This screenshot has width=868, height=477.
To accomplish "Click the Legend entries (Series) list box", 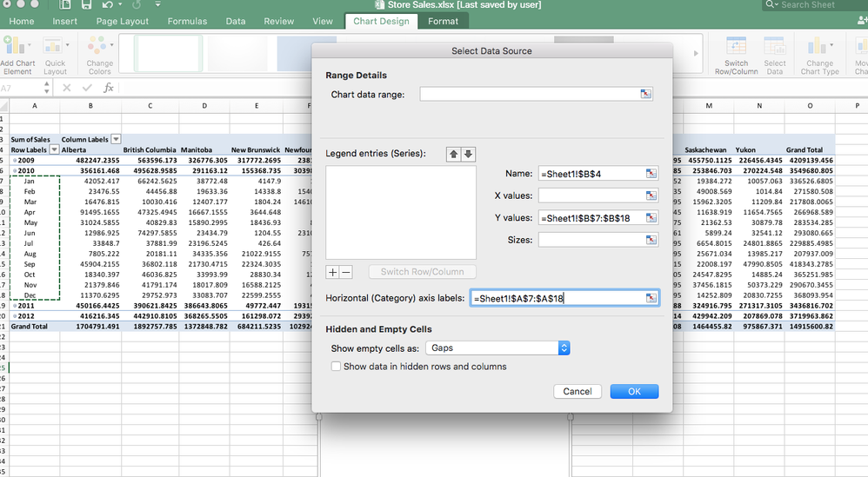I will [x=401, y=212].
